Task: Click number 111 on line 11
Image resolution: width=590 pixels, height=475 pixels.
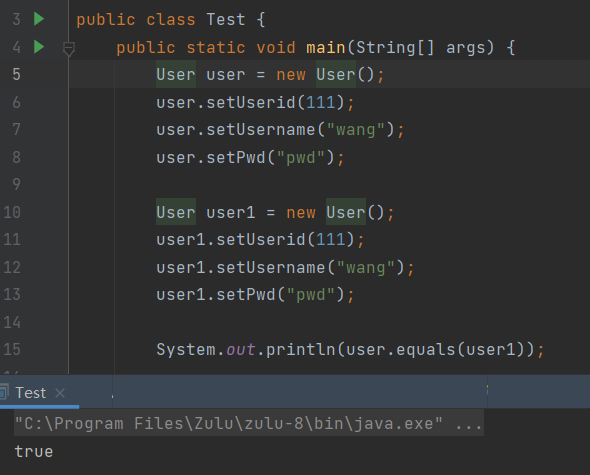Action: [x=331, y=240]
